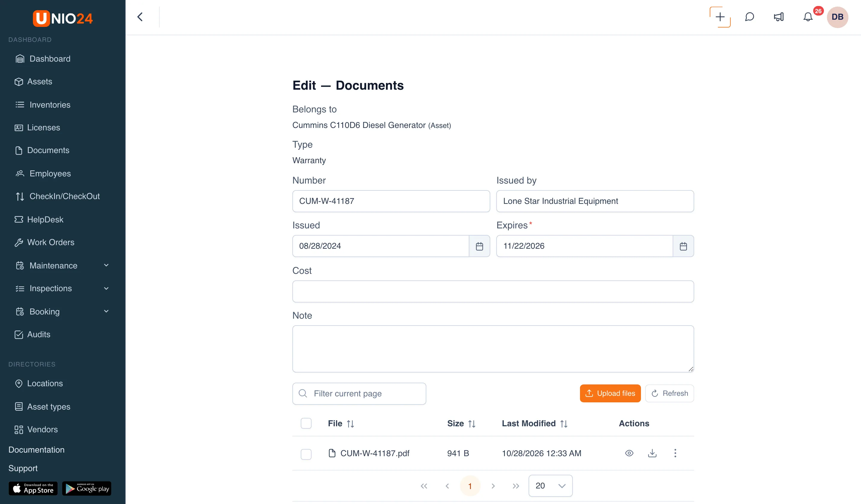Viewport: 861px width, 504px height.
Task: Open the Google Play download badge
Action: coord(87,489)
